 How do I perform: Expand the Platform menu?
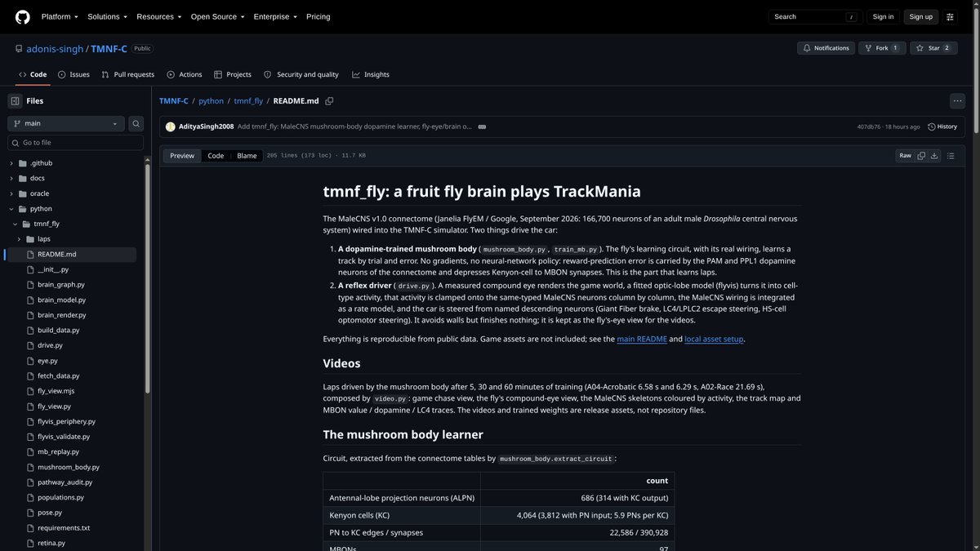(x=60, y=16)
